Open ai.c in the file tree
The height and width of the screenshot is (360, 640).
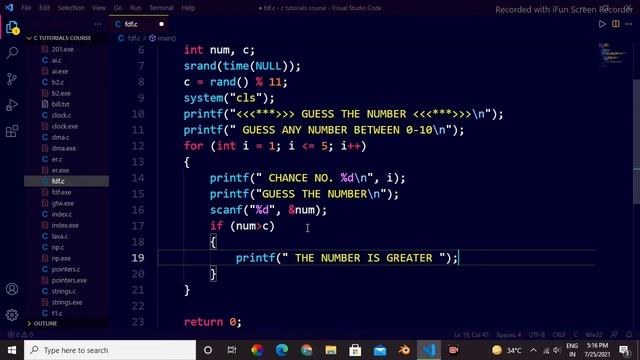(56, 60)
